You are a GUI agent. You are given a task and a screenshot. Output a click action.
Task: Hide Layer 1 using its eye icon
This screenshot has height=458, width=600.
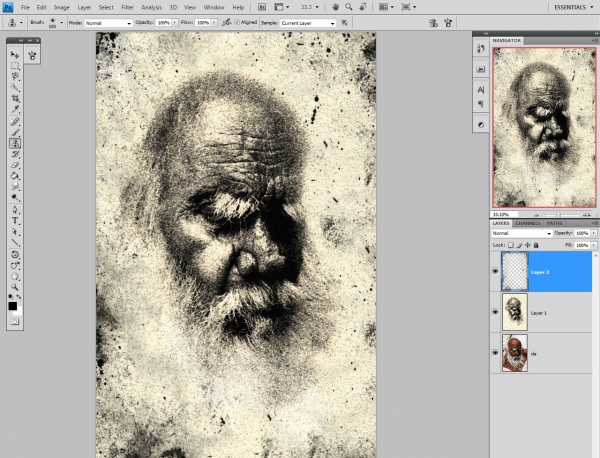[495, 312]
